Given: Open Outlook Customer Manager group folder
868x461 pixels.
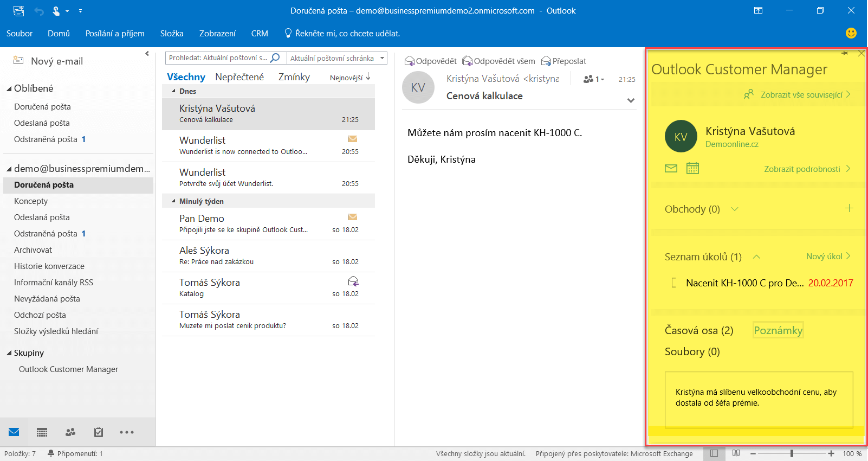Looking at the screenshot, I should [68, 369].
